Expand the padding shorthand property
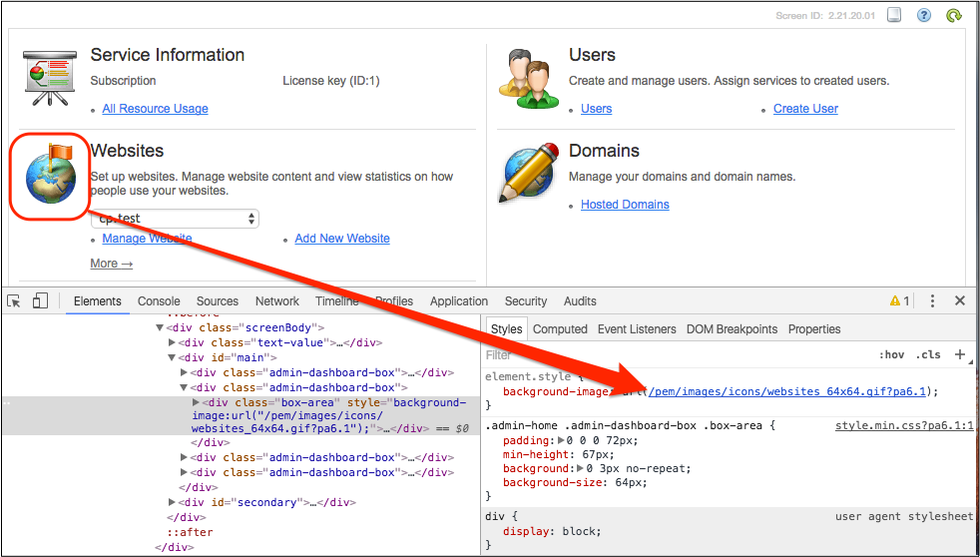The height and width of the screenshot is (557, 980). [x=560, y=441]
